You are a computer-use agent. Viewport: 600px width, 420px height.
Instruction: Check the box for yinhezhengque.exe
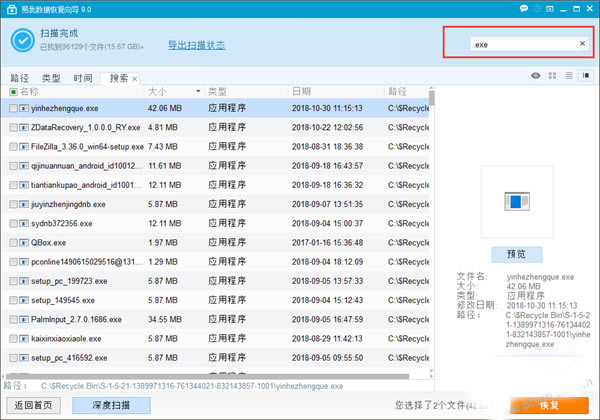click(x=13, y=109)
